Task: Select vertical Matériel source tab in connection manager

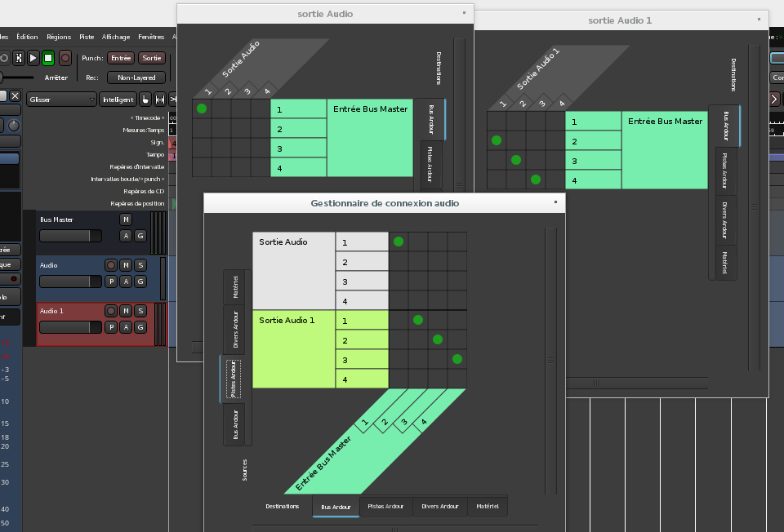Action: [x=235, y=286]
